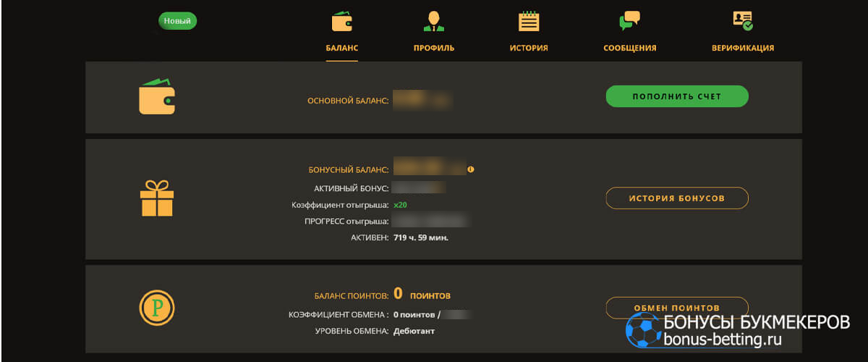Click the История notepad icon
This screenshot has width=868, height=362.
pos(529,21)
